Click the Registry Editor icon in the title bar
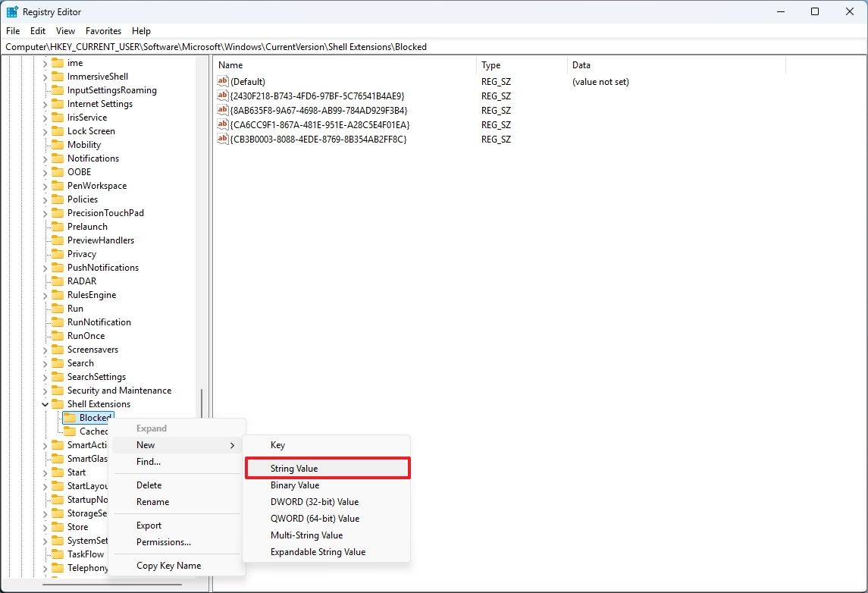This screenshot has height=593, width=868. click(x=11, y=11)
